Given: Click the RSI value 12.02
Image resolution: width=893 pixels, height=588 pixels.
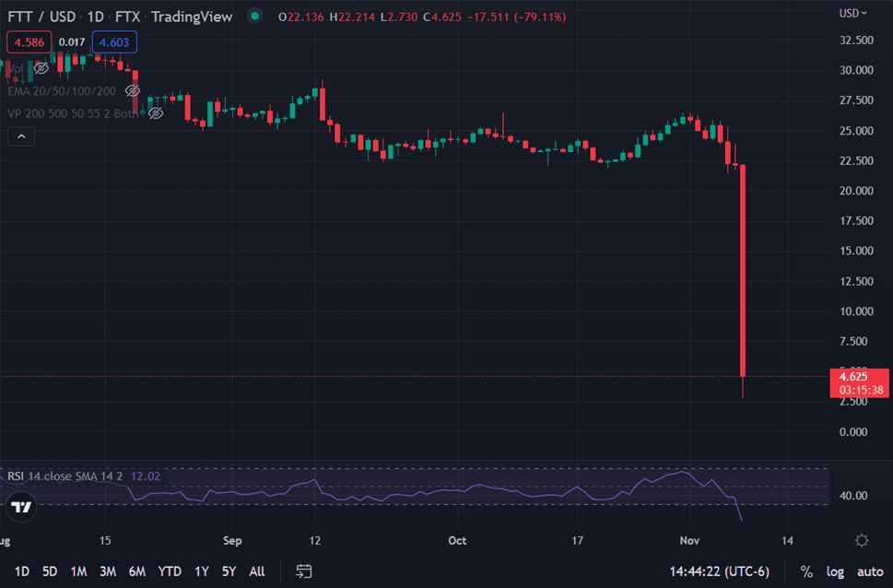Looking at the screenshot, I should [x=146, y=476].
